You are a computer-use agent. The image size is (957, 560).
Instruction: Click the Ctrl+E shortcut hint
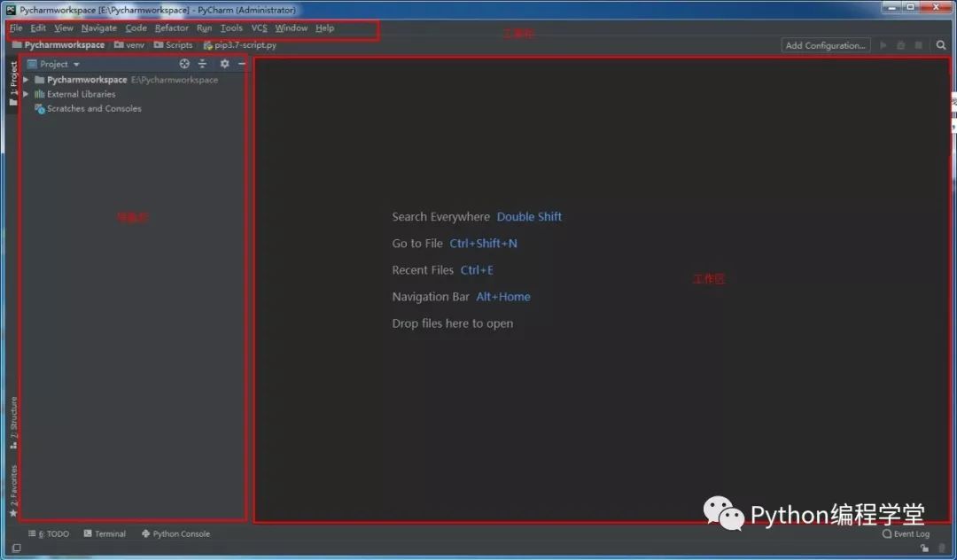477,270
